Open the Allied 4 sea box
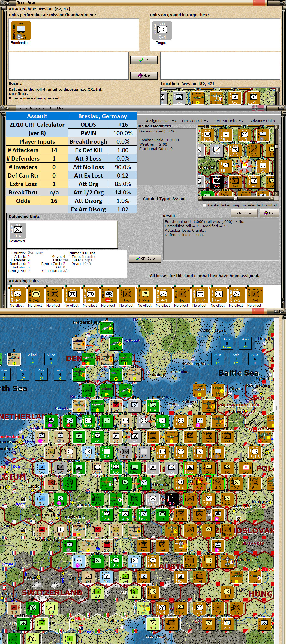 [x=51, y=359]
